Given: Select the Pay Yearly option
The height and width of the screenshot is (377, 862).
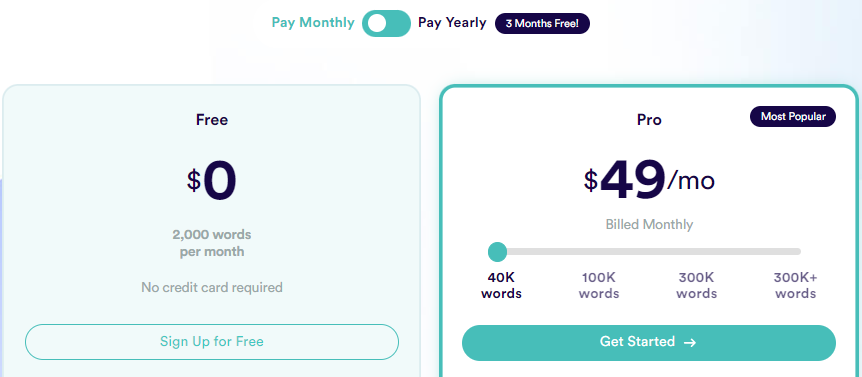Looking at the screenshot, I should pyautogui.click(x=452, y=23).
